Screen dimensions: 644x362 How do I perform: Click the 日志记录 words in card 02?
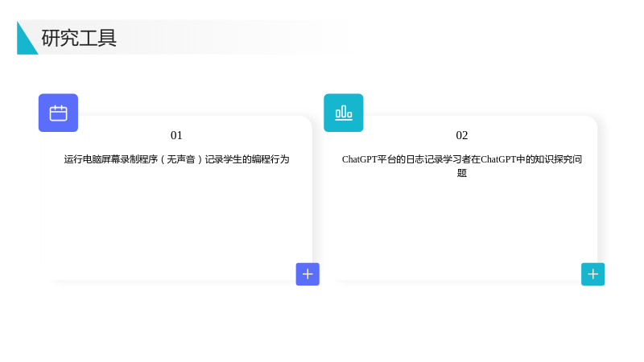[424, 159]
